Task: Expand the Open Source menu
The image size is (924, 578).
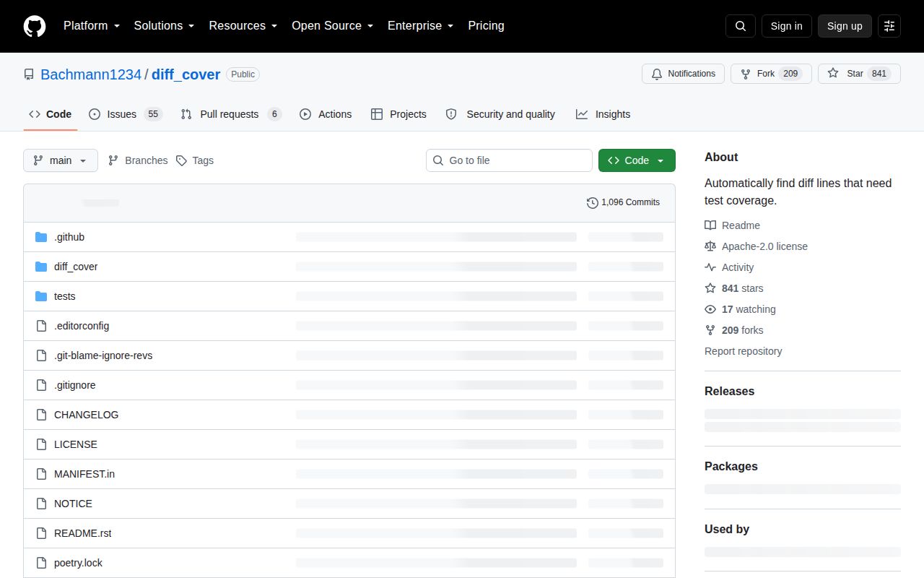Action: [x=332, y=26]
